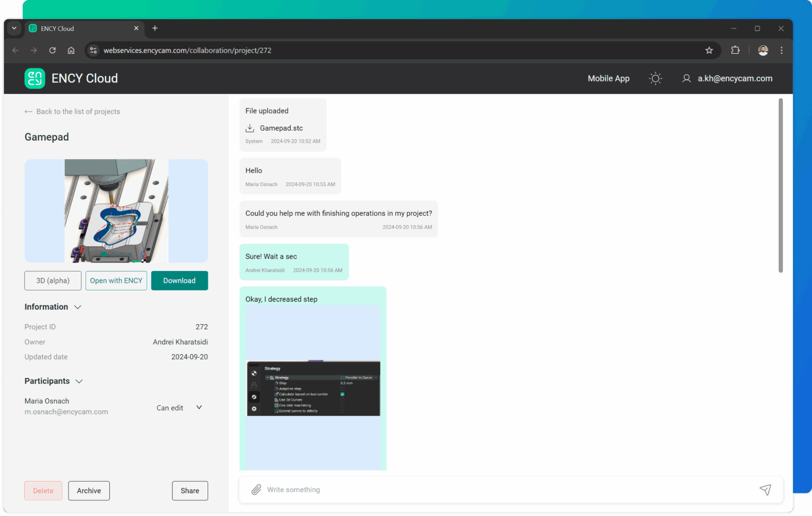Collapse the Participants section
This screenshot has height=516, width=812.
point(79,381)
